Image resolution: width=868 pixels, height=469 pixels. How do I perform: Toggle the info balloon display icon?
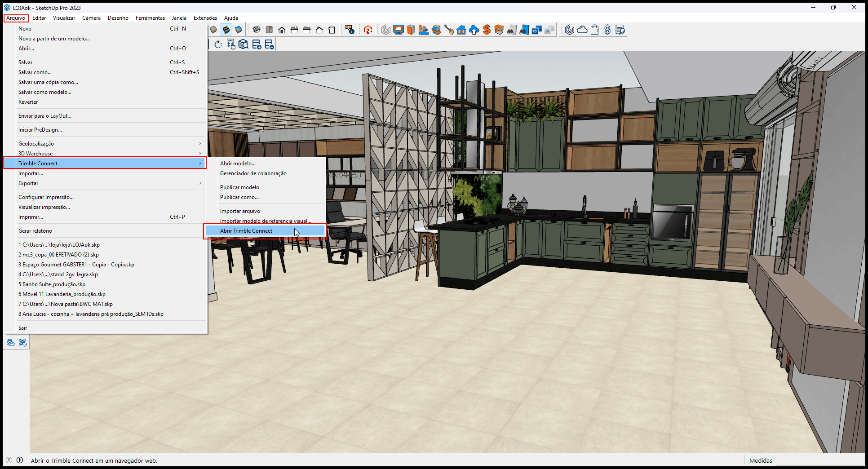pos(349,30)
